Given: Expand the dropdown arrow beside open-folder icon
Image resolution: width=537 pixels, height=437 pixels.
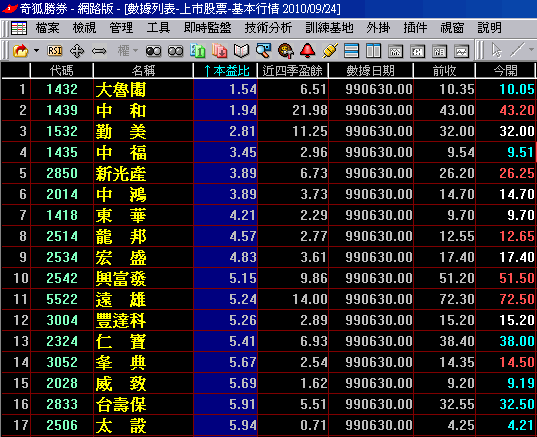Looking at the screenshot, I should click(36, 51).
